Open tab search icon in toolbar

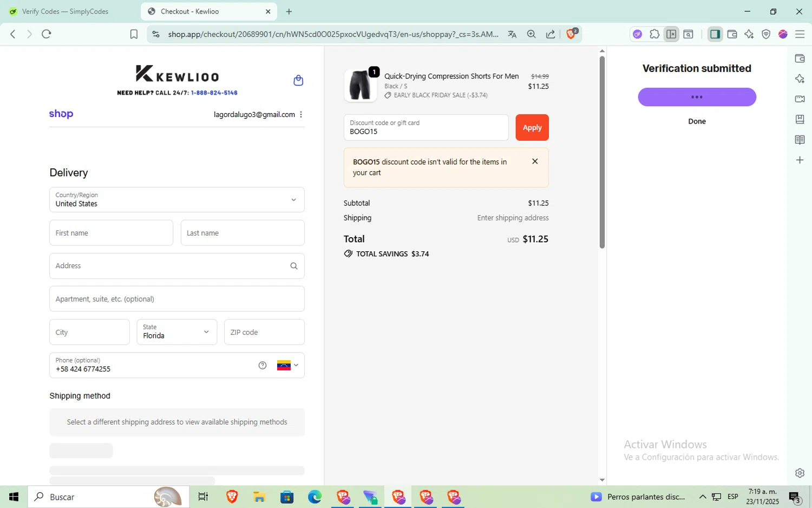pos(688,34)
